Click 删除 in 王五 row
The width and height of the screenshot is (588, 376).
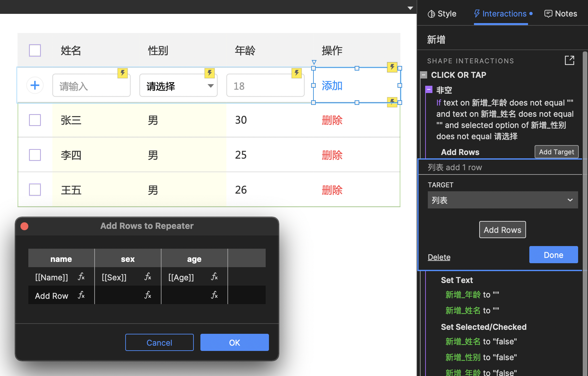(332, 190)
